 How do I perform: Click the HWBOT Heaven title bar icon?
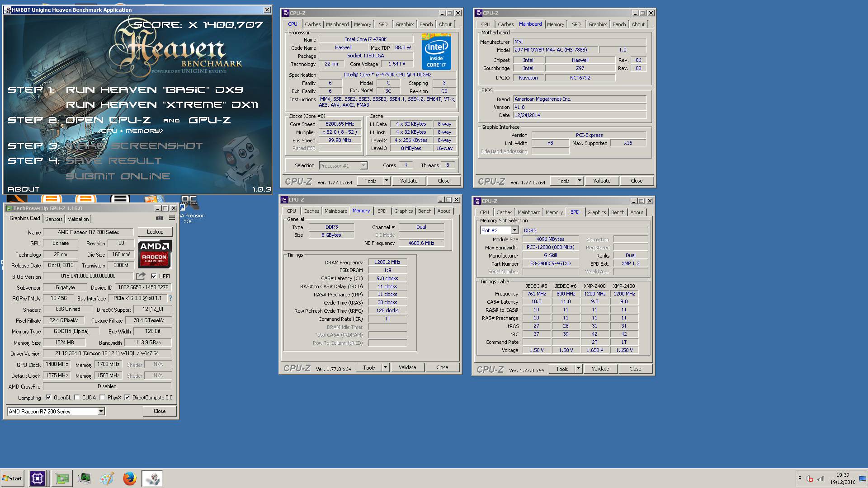click(x=8, y=10)
